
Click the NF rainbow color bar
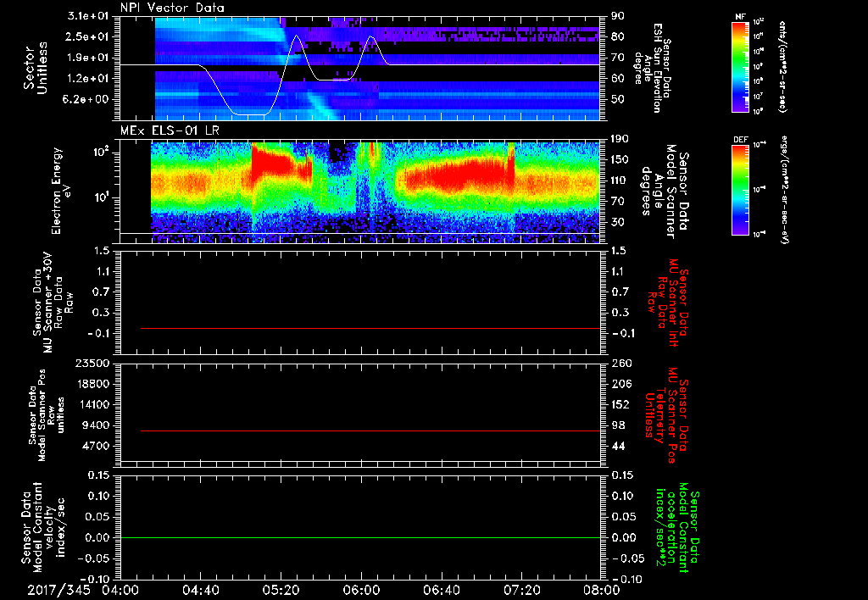[740, 66]
